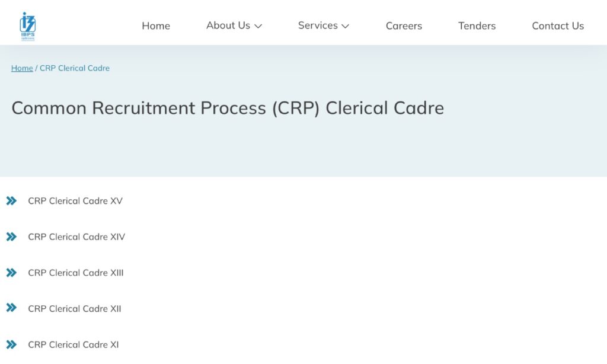Open the CRP Clerical Cadre XII link

[x=75, y=309]
